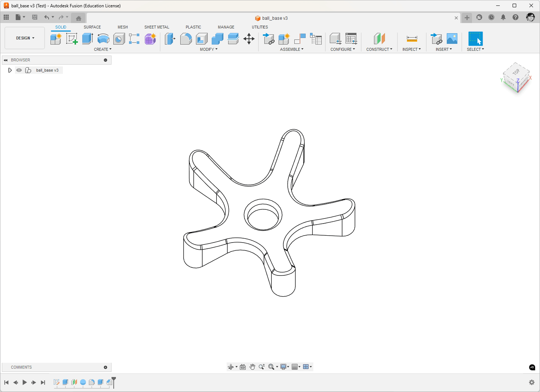Close the ball_base v3 document tab
The height and width of the screenshot is (392, 540).
pos(456,18)
